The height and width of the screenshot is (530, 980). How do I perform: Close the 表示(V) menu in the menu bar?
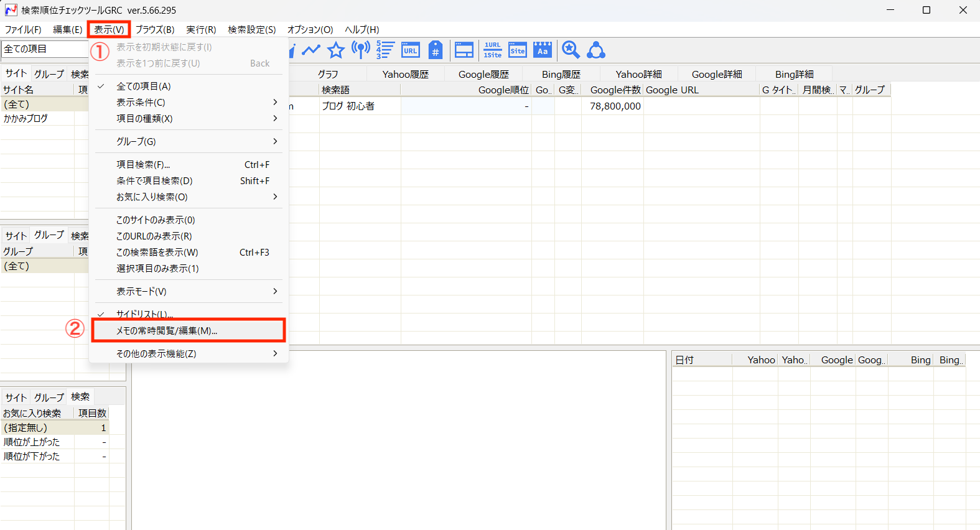tap(109, 29)
